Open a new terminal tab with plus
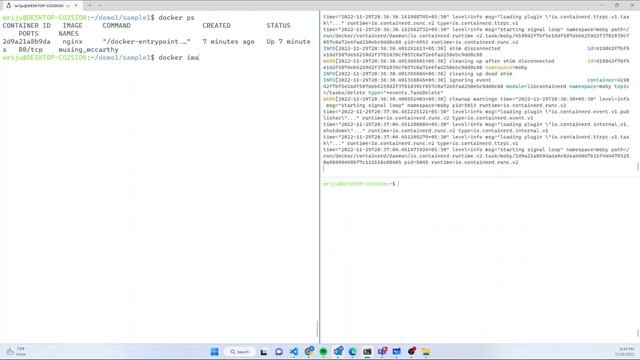Screen dimensions: 640x360 click(x=90, y=5)
